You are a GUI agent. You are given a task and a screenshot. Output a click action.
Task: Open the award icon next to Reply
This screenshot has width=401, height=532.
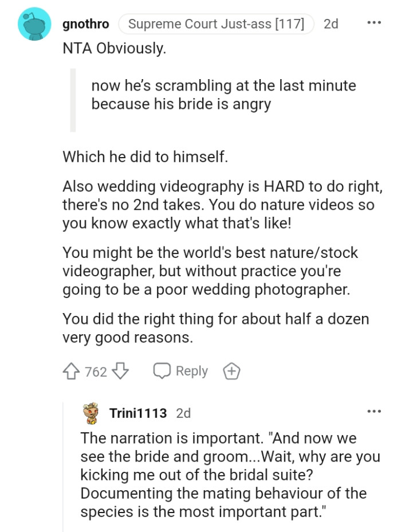click(x=231, y=371)
